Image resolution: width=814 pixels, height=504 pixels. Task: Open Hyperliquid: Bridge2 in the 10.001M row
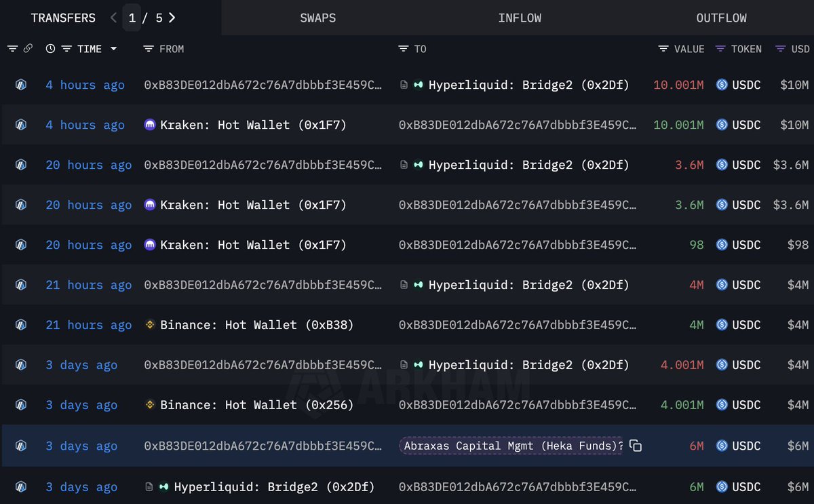529,85
